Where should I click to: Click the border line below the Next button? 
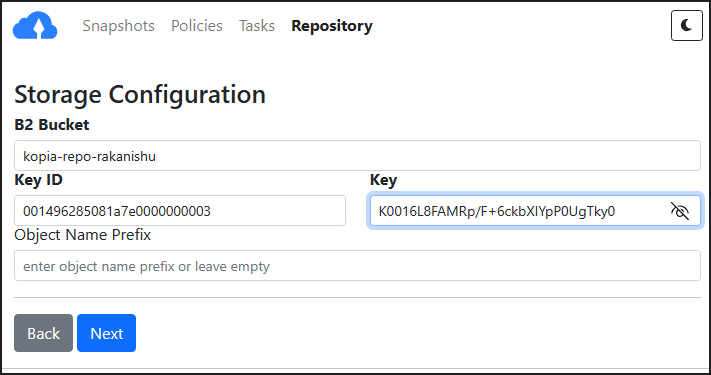356,368
